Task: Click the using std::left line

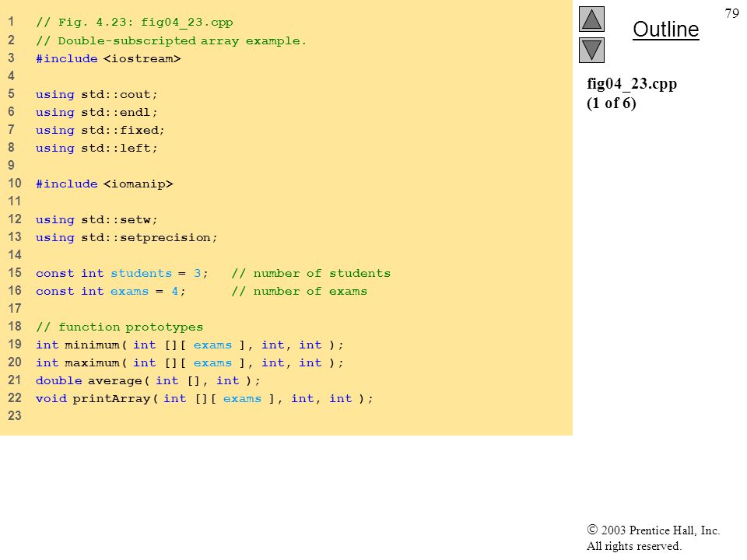Action: click(x=96, y=148)
